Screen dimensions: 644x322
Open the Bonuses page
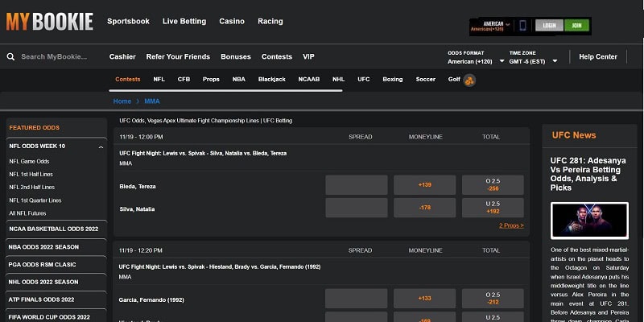click(x=236, y=56)
